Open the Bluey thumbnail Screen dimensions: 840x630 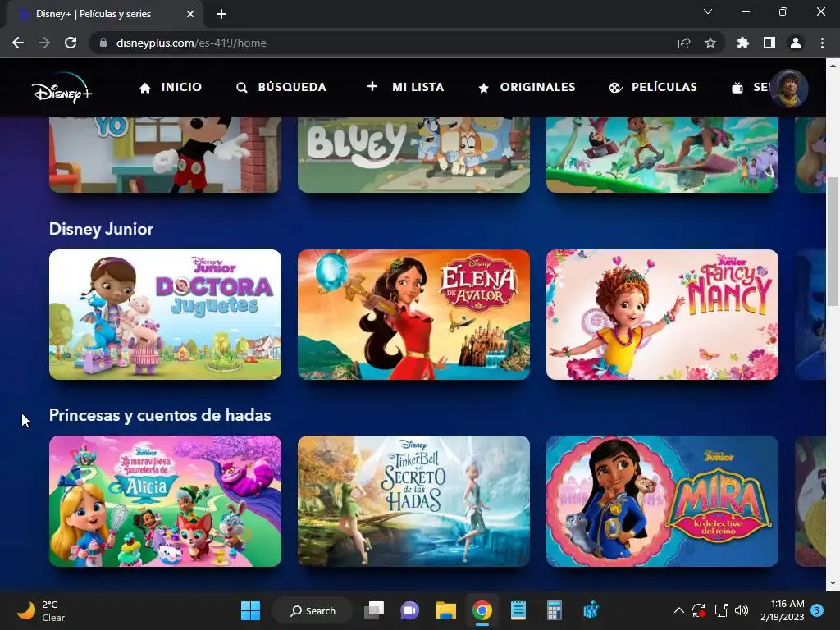pyautogui.click(x=413, y=155)
